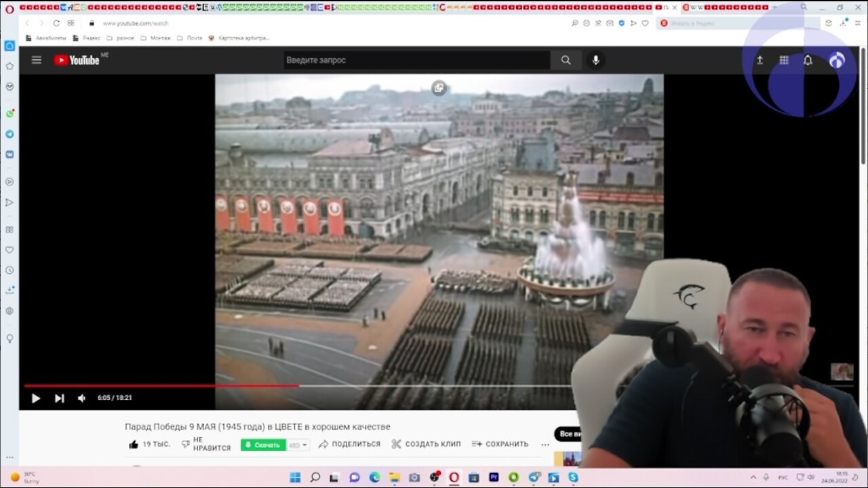The image size is (868, 488).
Task: Open the 'Яндекс' bookmark
Action: [86, 38]
